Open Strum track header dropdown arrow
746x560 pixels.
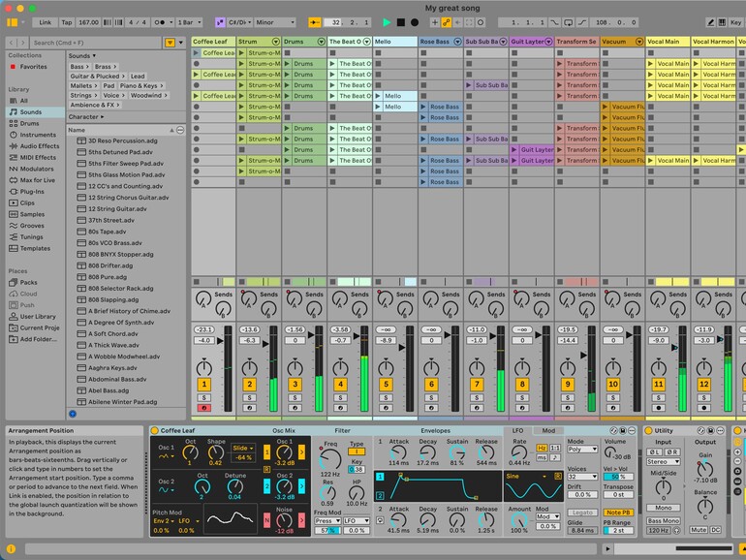tap(275, 42)
